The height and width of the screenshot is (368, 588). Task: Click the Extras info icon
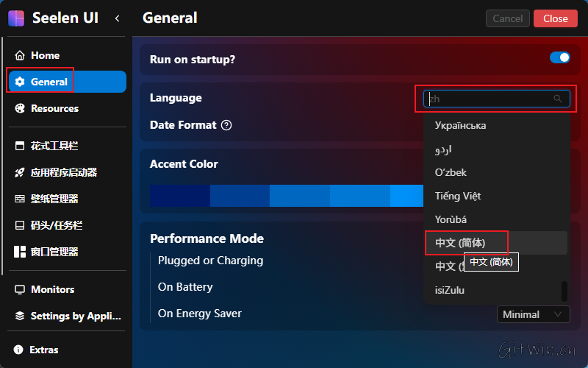[18, 350]
